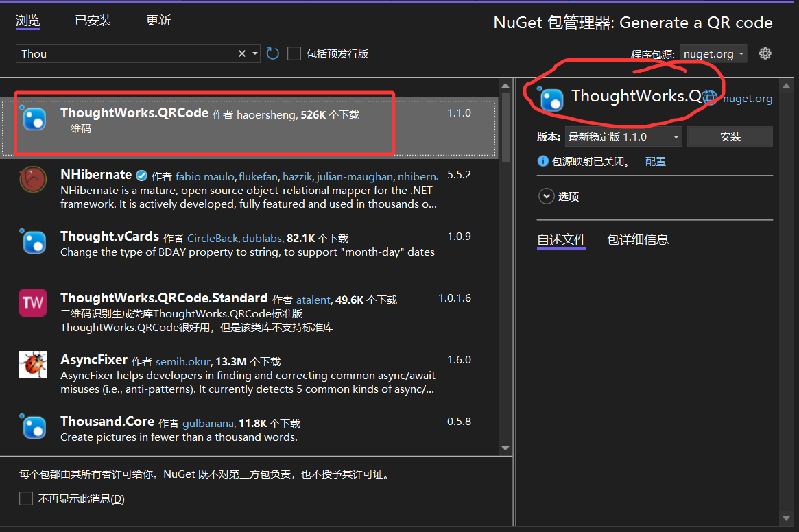This screenshot has height=532, width=799.
Task: Click the 配置 link
Action: point(655,162)
